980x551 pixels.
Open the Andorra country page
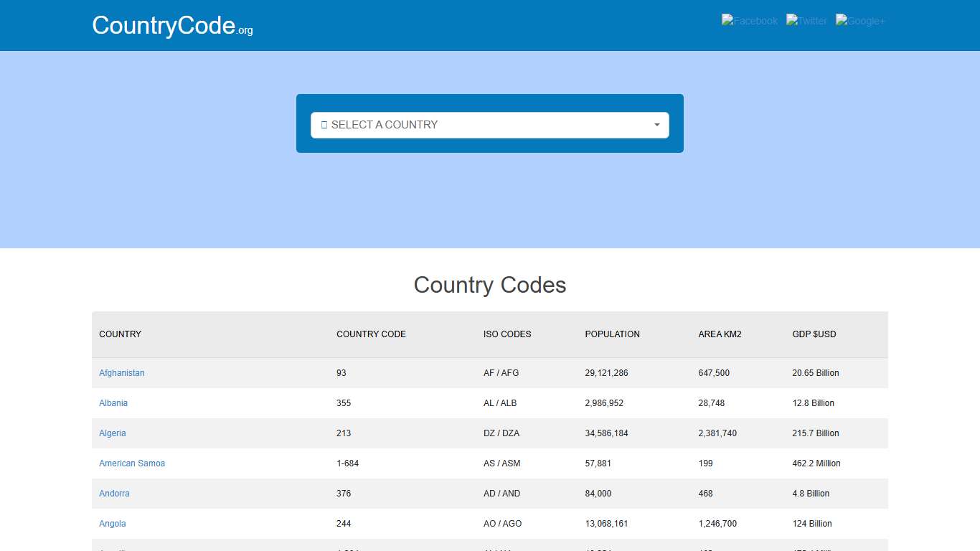click(114, 494)
